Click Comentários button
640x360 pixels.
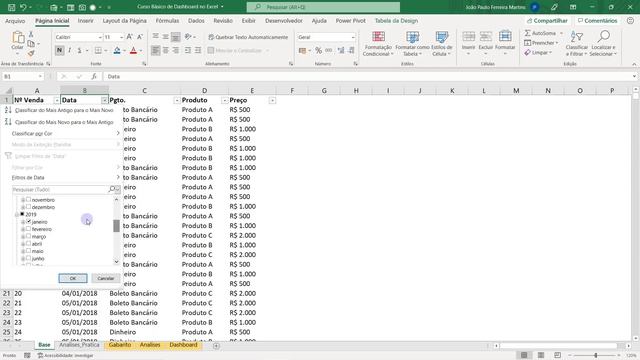598,20
